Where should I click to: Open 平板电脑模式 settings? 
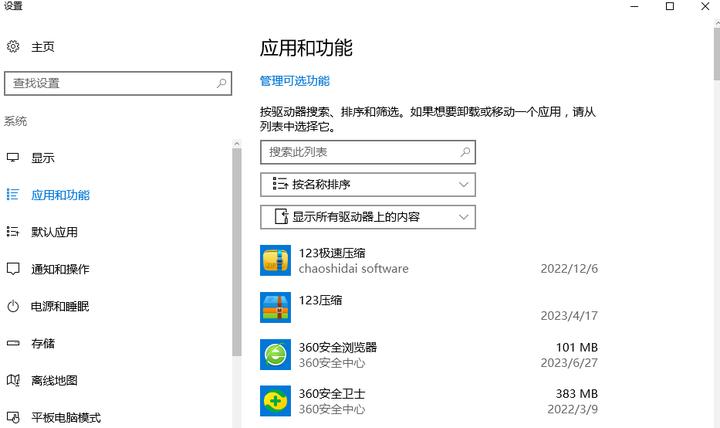pyautogui.click(x=66, y=417)
